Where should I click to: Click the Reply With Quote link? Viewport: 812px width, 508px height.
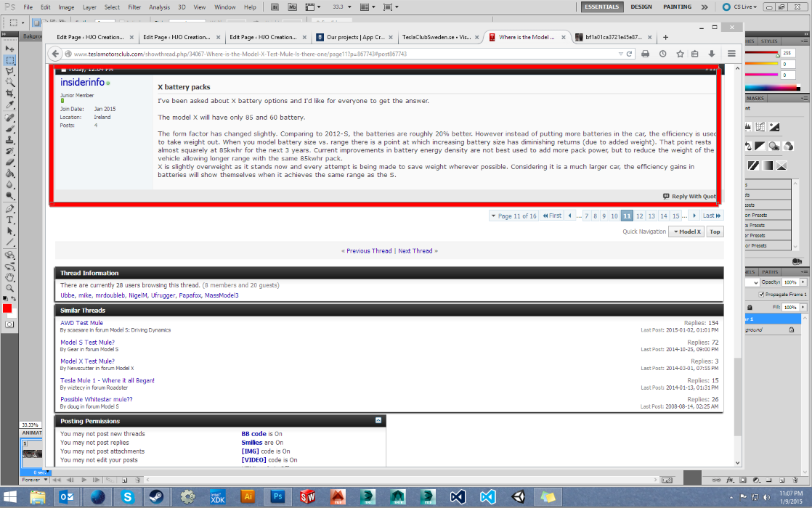tap(689, 197)
